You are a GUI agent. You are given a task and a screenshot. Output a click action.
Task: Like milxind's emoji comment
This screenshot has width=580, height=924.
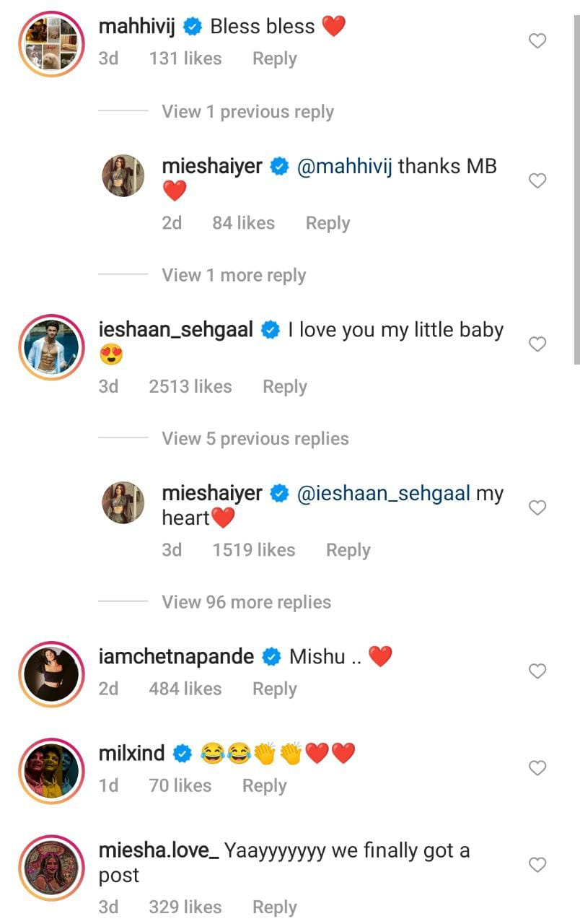tap(537, 767)
